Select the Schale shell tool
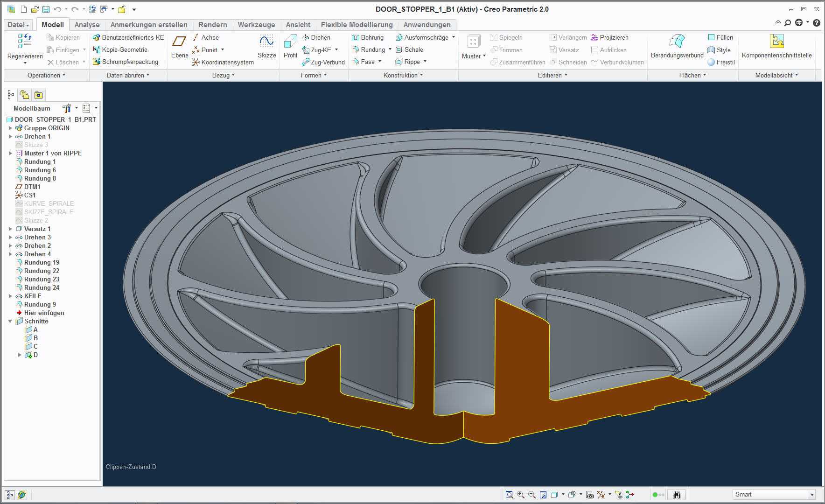825x504 pixels. click(409, 49)
